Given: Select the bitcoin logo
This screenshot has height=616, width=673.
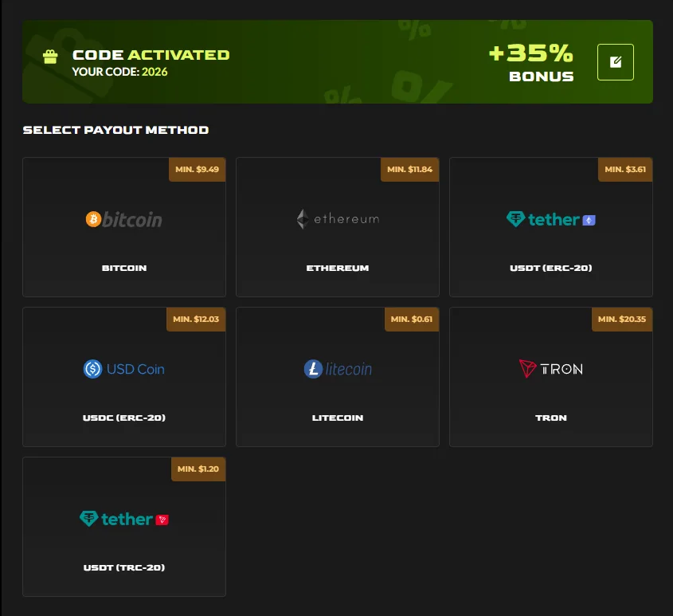Looking at the screenshot, I should [x=124, y=219].
